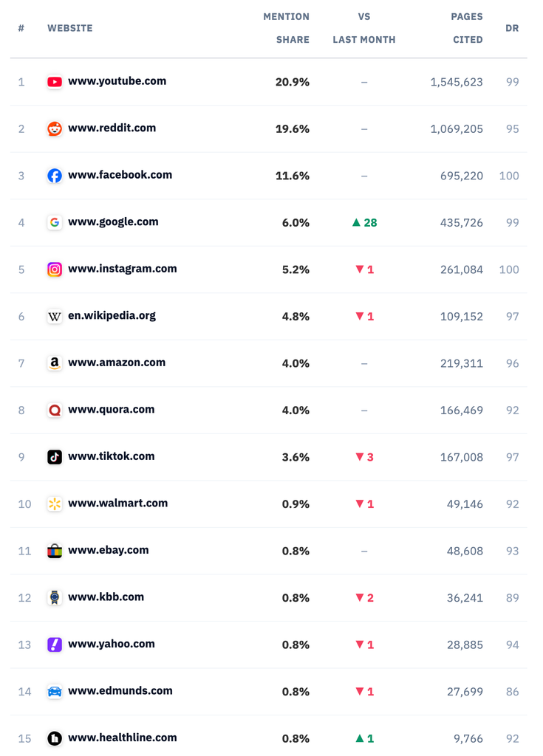
Task: Sort by Mention Share column header
Action: click(x=286, y=28)
